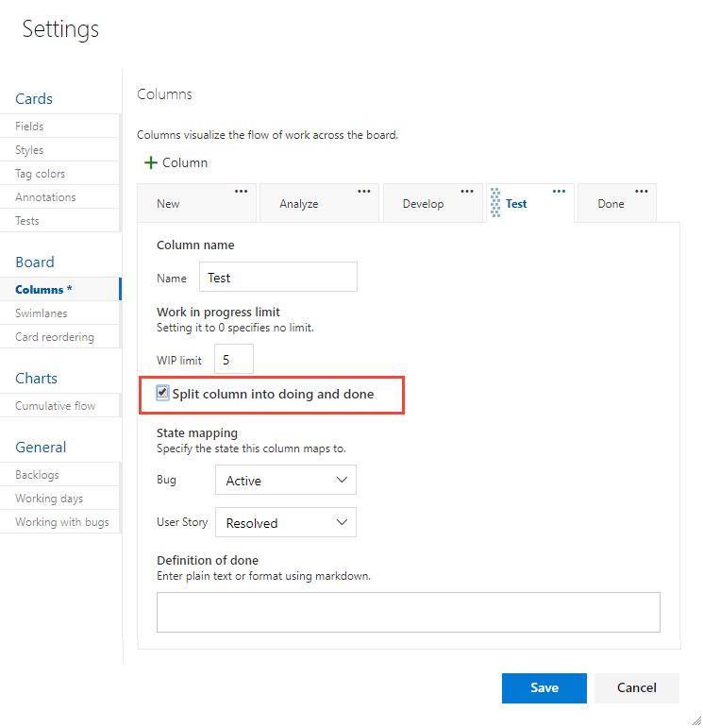Open the Tag colors settings page
703x728 pixels.
pos(59,174)
